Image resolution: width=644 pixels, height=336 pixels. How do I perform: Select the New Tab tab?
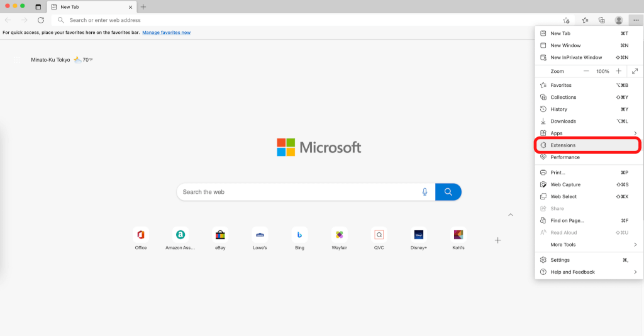click(x=92, y=7)
